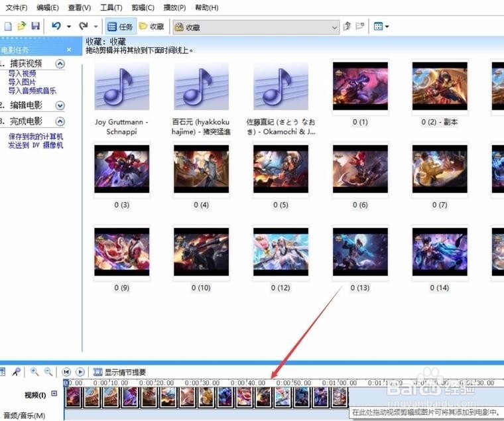The width and height of the screenshot is (504, 421).
Task: Select the image clip 0 (9)
Action: [x=122, y=252]
